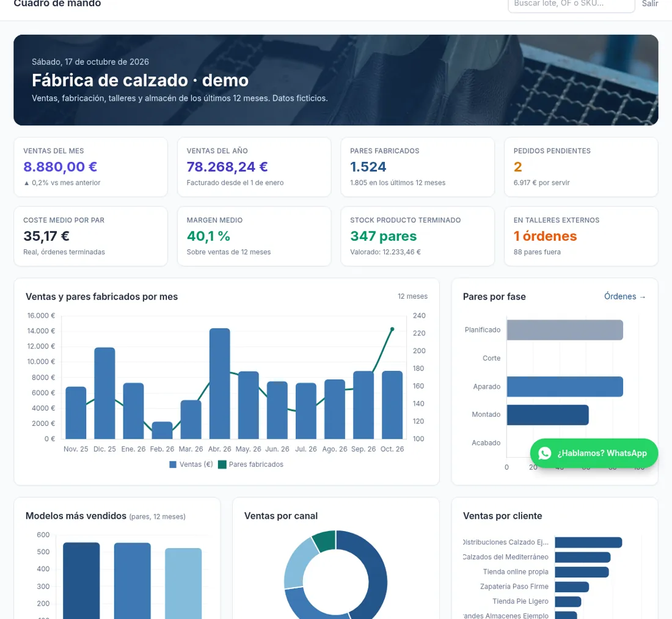Click the May. 26 sales bar
672x619 pixels.
pos(248,405)
